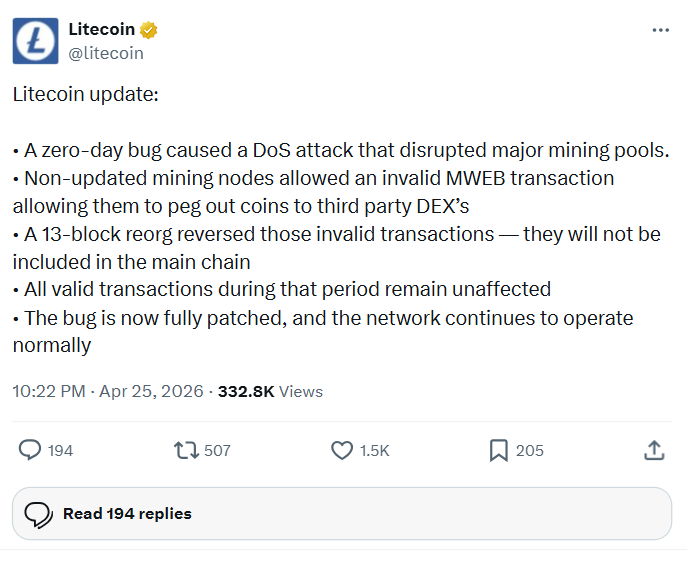Click the Litecoin profile avatar
687x583 pixels.
pyautogui.click(x=35, y=41)
